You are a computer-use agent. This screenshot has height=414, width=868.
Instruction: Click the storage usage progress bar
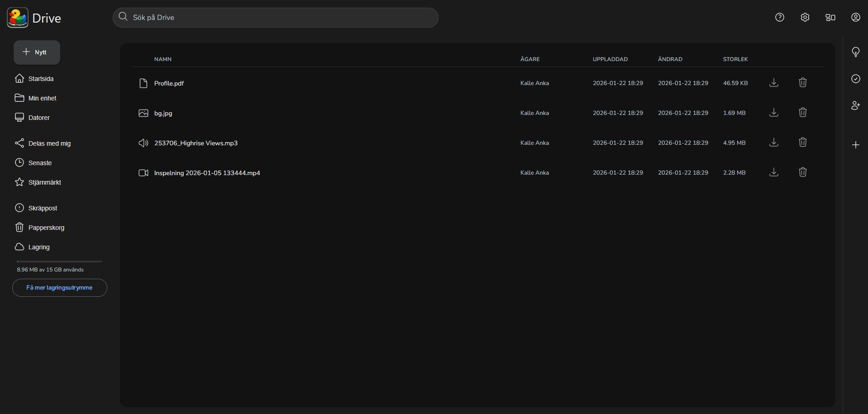tap(59, 262)
